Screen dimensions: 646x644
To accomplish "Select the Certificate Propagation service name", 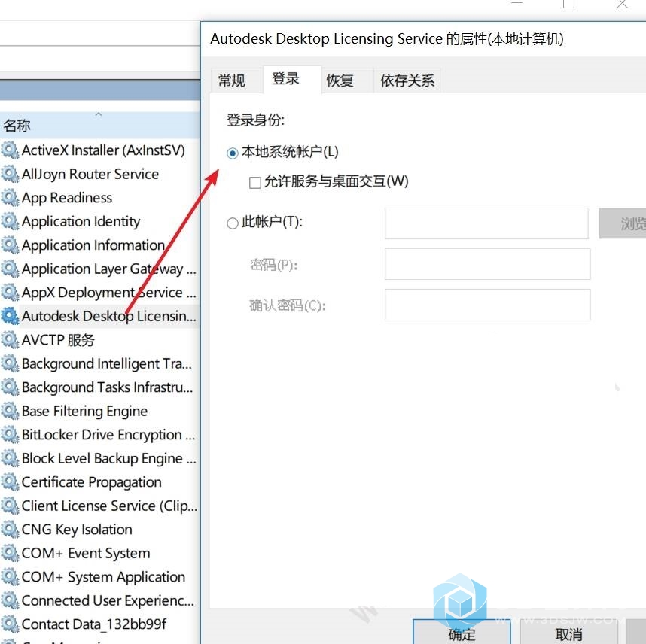I will click(x=91, y=482).
